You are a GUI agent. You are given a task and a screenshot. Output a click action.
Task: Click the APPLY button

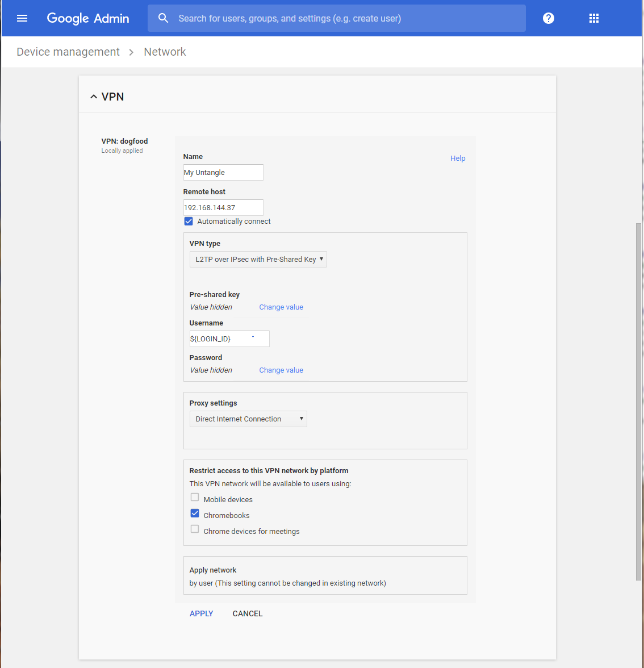[201, 613]
